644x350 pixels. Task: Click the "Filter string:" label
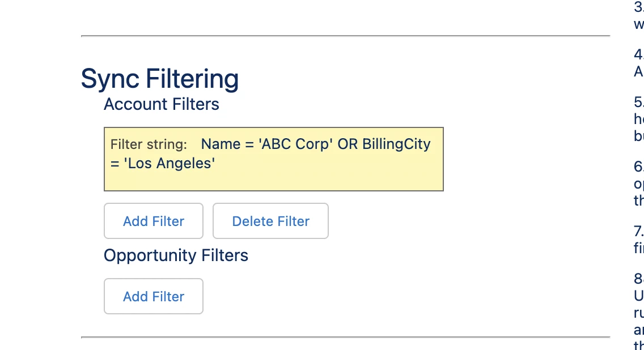click(149, 144)
